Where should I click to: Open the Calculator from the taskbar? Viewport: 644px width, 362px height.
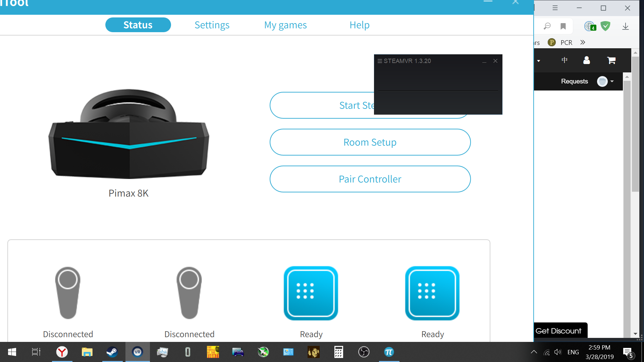(339, 352)
